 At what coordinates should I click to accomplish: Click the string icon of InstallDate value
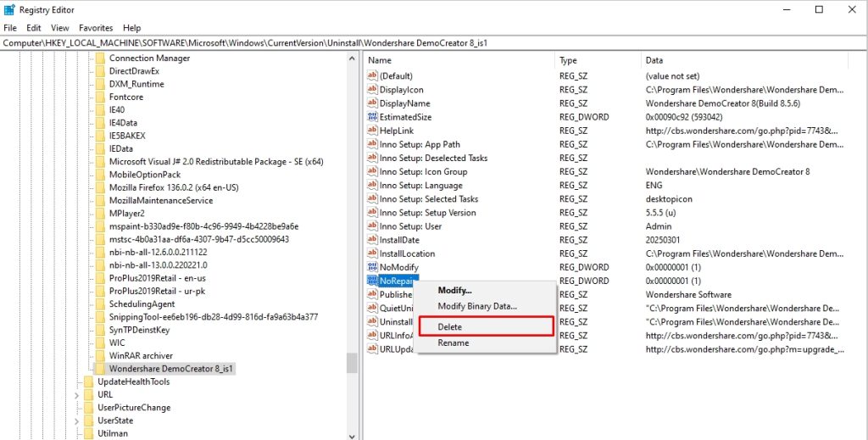click(x=373, y=240)
